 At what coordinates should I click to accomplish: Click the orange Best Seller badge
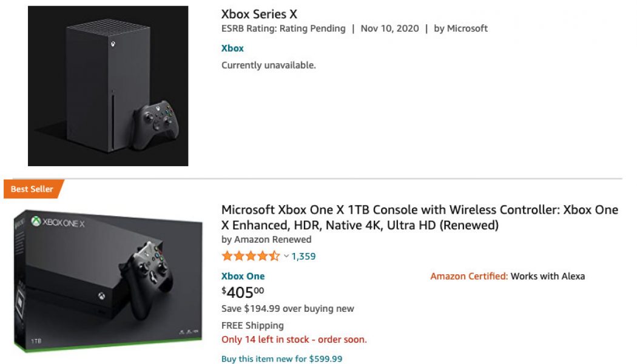29,189
